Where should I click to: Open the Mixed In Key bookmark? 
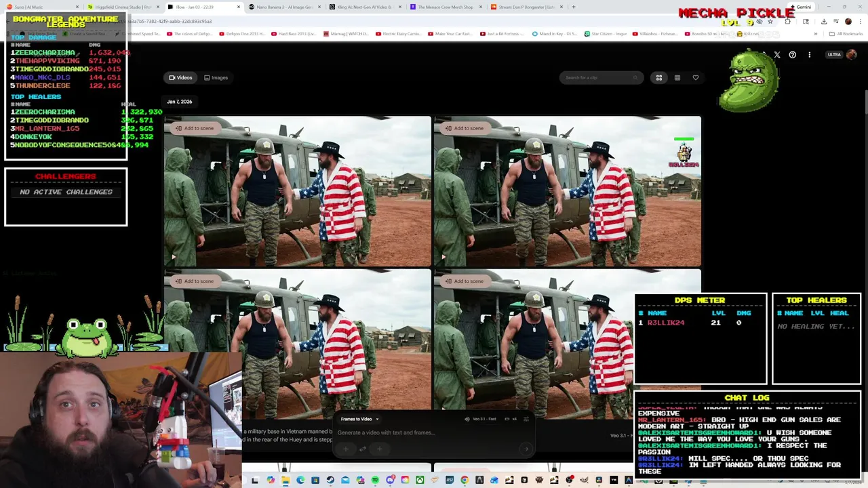(x=554, y=33)
